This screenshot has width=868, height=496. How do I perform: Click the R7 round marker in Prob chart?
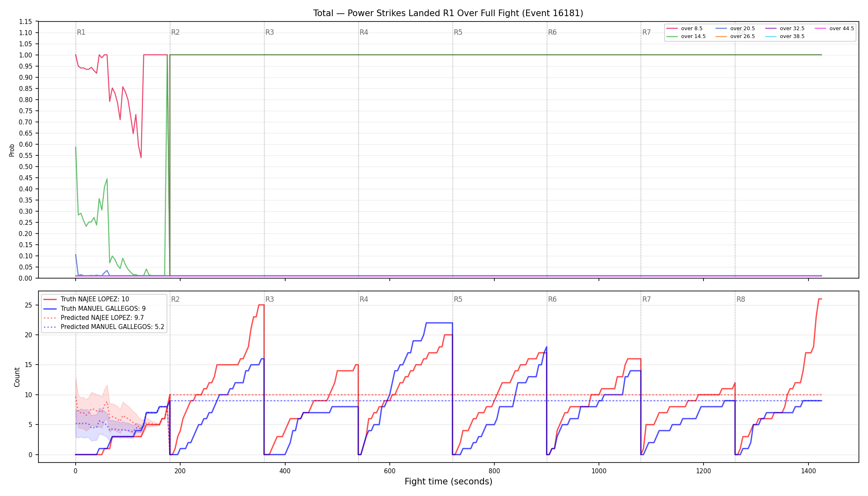pyautogui.click(x=646, y=32)
